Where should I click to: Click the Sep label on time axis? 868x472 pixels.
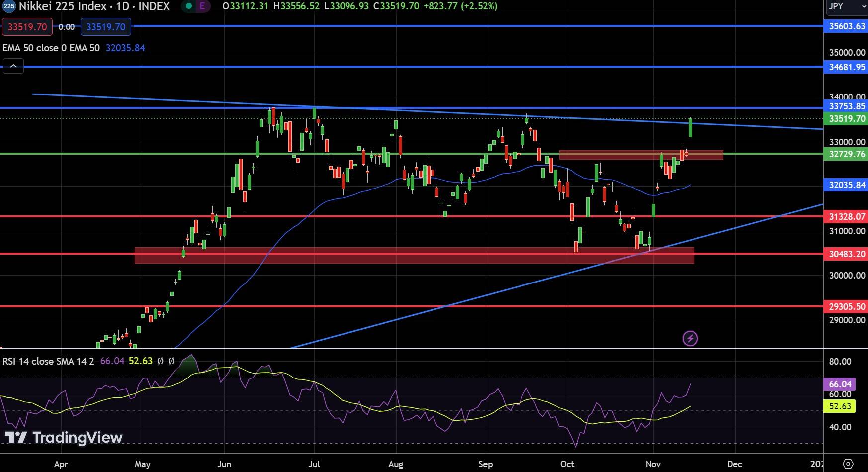485,464
